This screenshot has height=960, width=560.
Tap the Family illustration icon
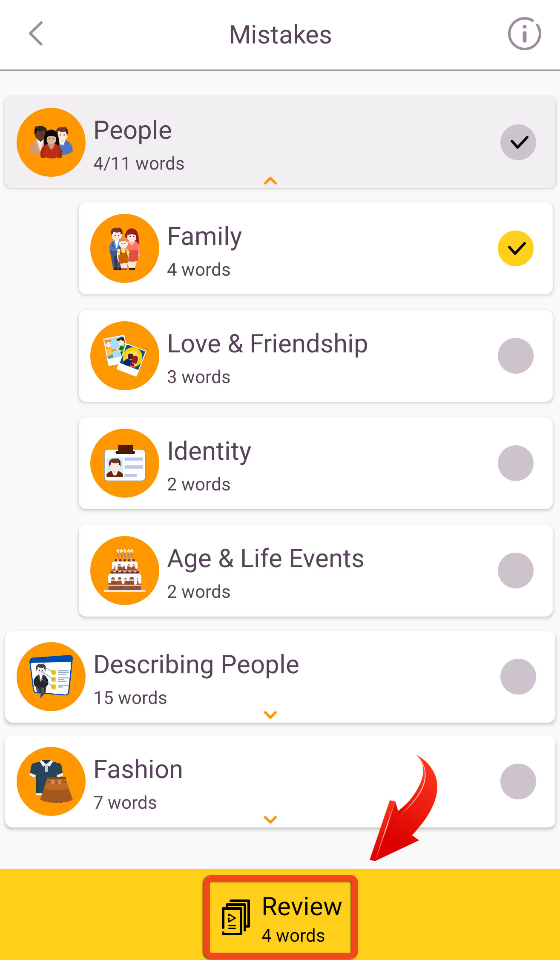tap(125, 248)
